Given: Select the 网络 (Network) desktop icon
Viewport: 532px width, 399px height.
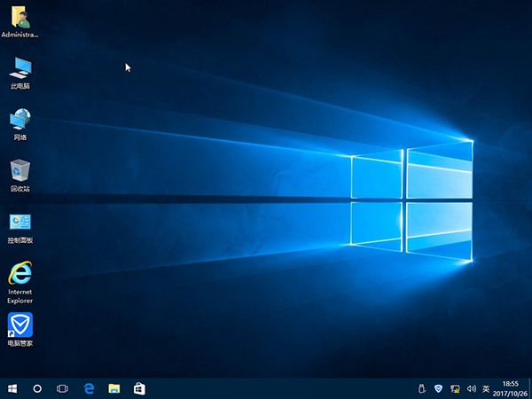Looking at the screenshot, I should [x=20, y=124].
